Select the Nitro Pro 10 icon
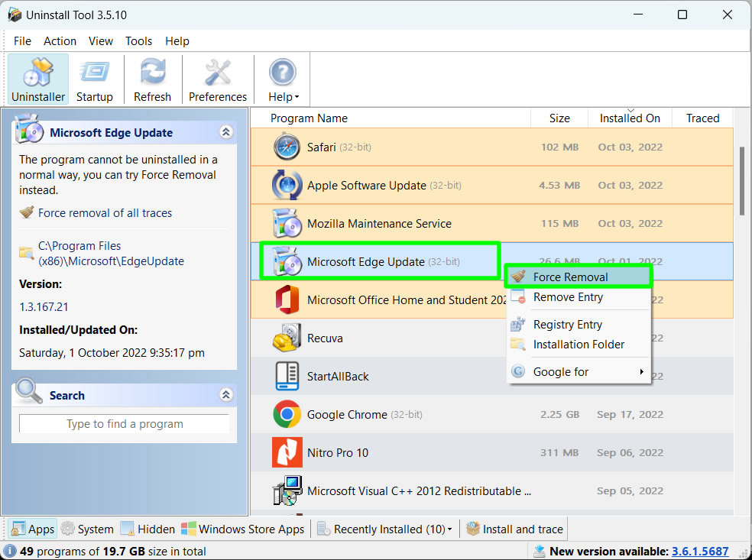Image resolution: width=752 pixels, height=560 pixels. click(287, 452)
